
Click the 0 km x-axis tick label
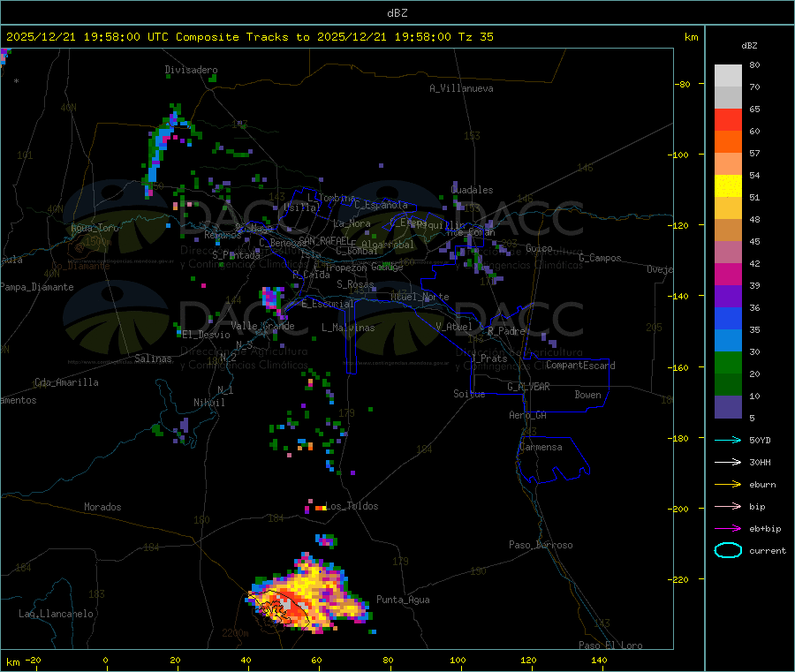105,660
